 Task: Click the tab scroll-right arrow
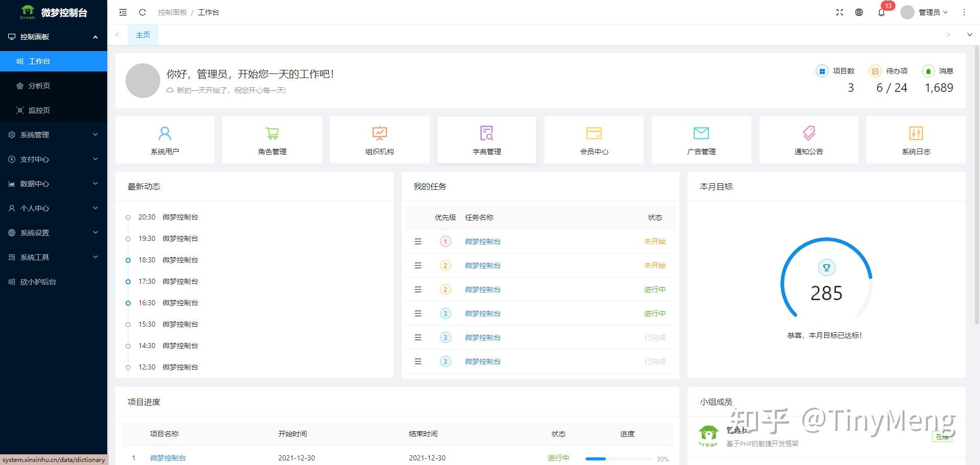(948, 35)
